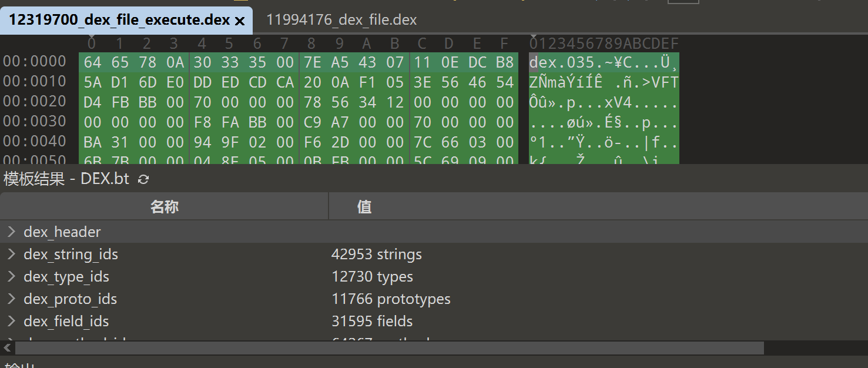Click the address label 00:0010

pyautogui.click(x=35, y=81)
